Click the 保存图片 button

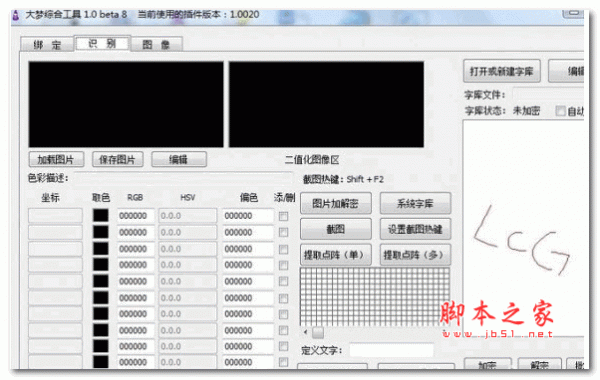[117, 159]
